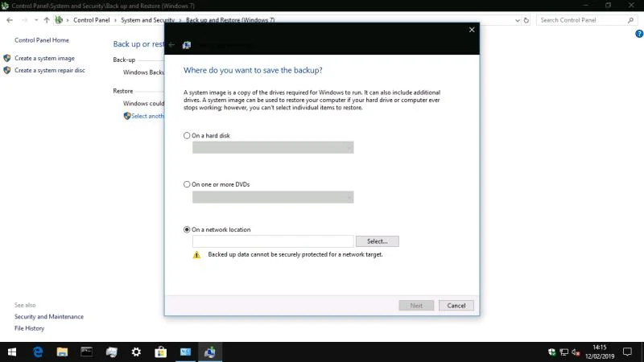This screenshot has width=644, height=362.
Task: Click the network location path field
Action: coord(273,241)
